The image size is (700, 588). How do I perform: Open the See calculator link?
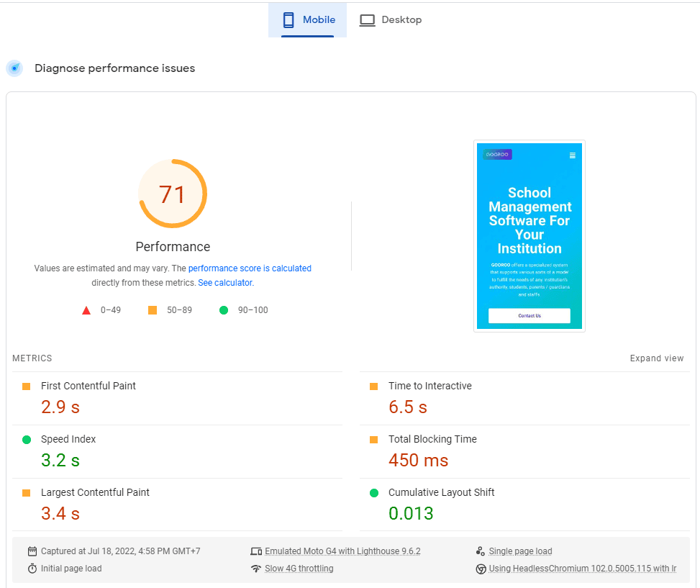(x=225, y=283)
